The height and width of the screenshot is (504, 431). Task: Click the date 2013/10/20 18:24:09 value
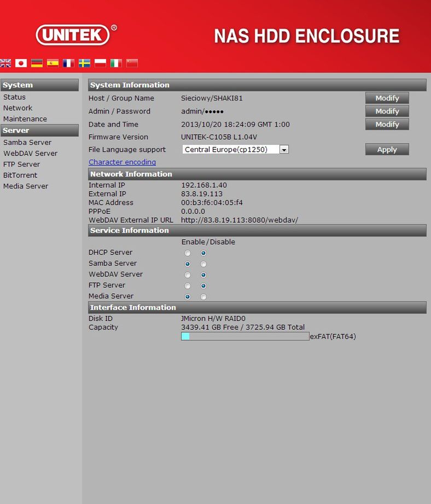pyautogui.click(x=235, y=125)
